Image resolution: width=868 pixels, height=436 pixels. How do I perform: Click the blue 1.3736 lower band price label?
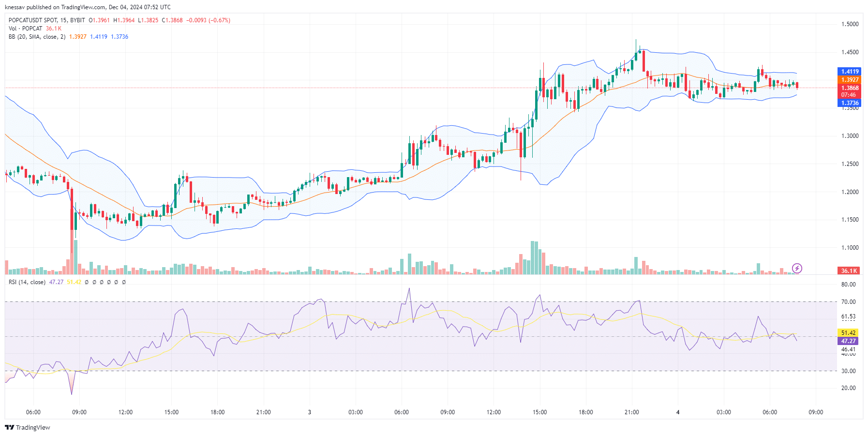pyautogui.click(x=850, y=103)
